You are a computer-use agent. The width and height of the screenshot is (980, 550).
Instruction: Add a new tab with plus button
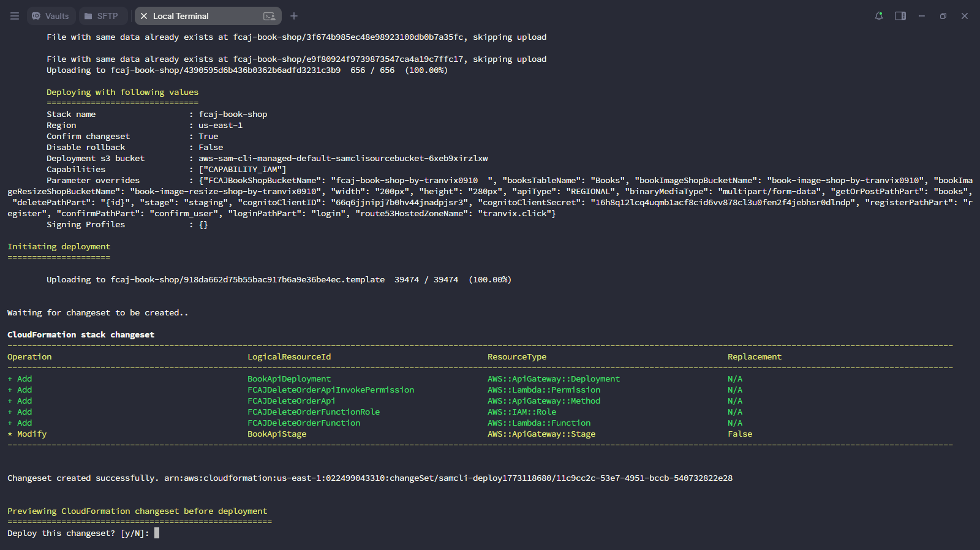(294, 16)
